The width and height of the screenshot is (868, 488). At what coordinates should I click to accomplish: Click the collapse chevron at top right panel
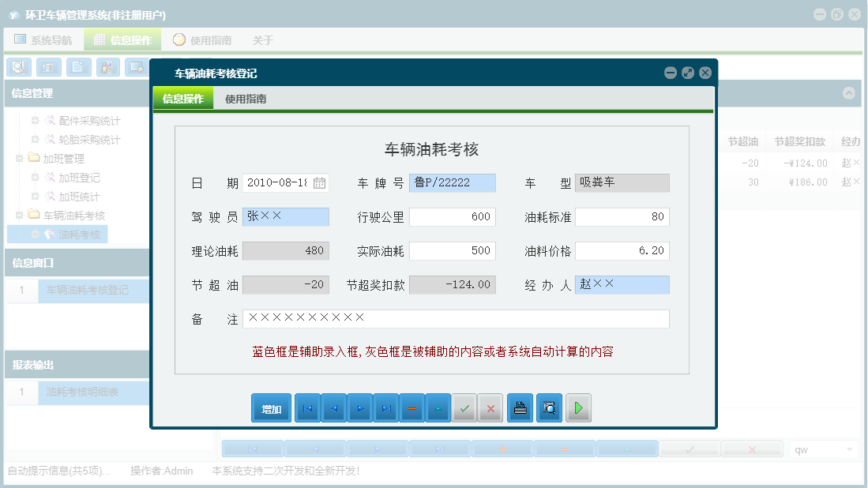click(849, 92)
